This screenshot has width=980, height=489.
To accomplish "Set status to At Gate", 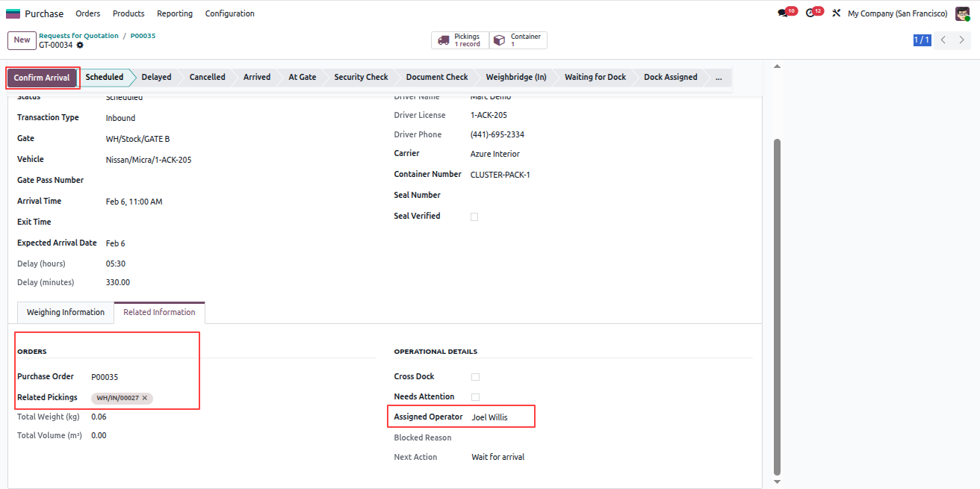I will pyautogui.click(x=303, y=78).
